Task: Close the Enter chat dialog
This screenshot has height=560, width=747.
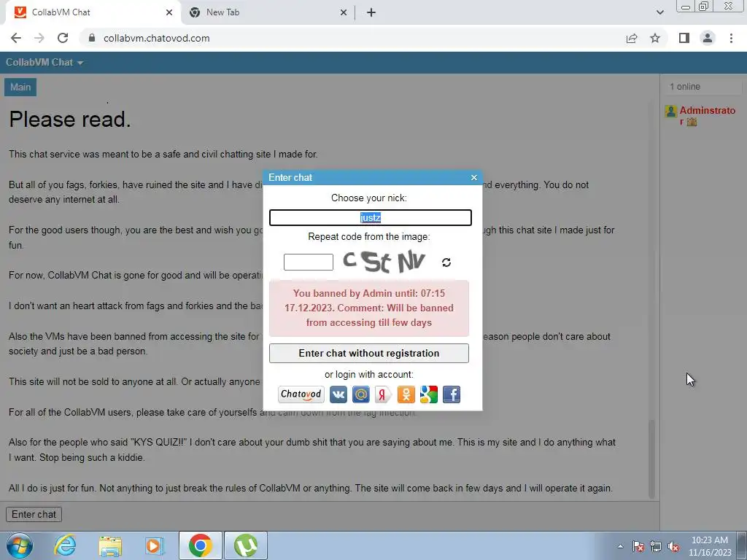Action: click(x=474, y=178)
